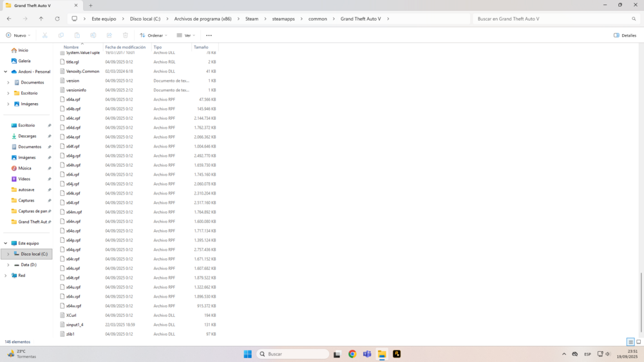Open Microsoft Teams from taskbar
The width and height of the screenshot is (644, 362).
367,354
